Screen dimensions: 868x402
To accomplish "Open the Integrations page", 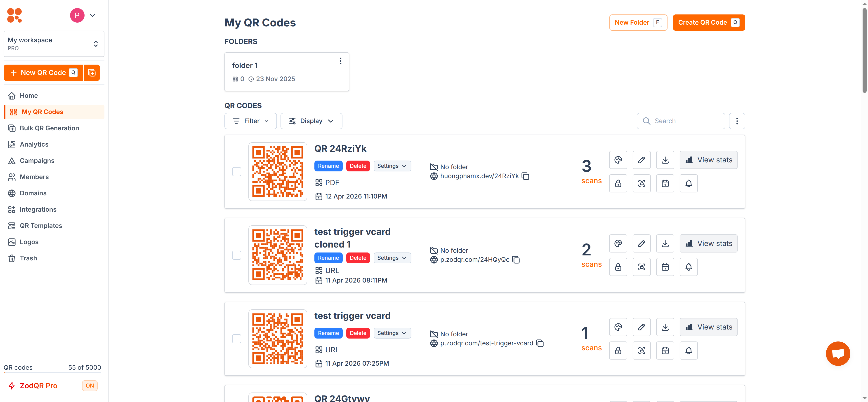I will [x=54, y=209].
